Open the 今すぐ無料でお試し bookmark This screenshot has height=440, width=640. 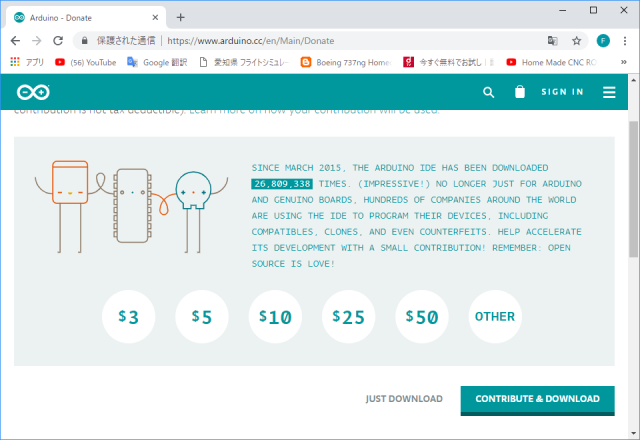pyautogui.click(x=449, y=62)
